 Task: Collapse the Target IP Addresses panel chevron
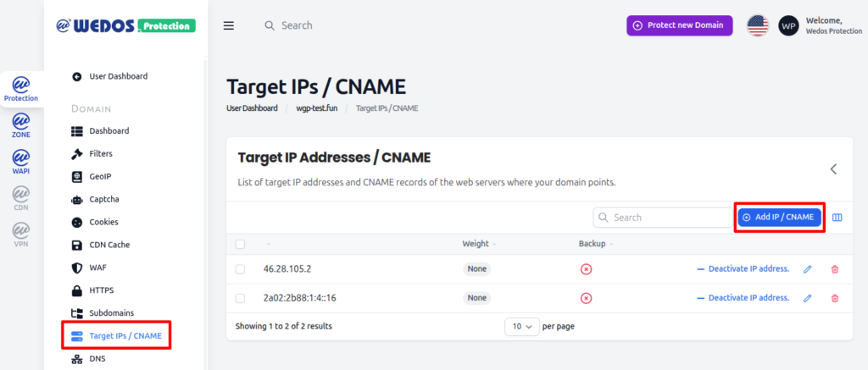click(833, 168)
